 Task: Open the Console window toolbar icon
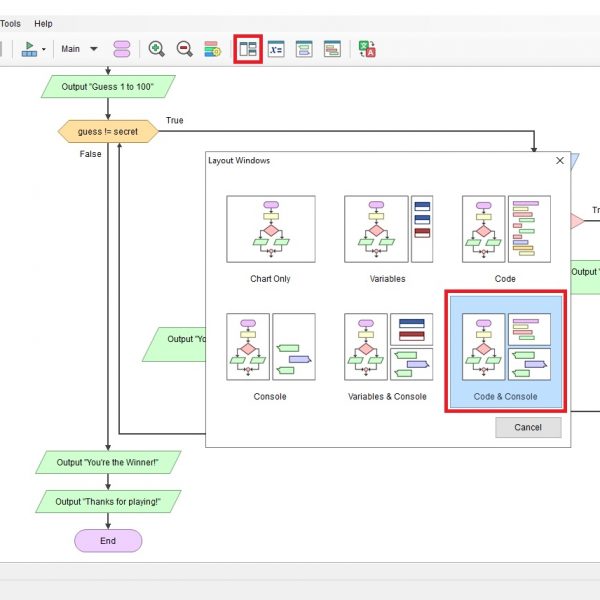(x=304, y=48)
